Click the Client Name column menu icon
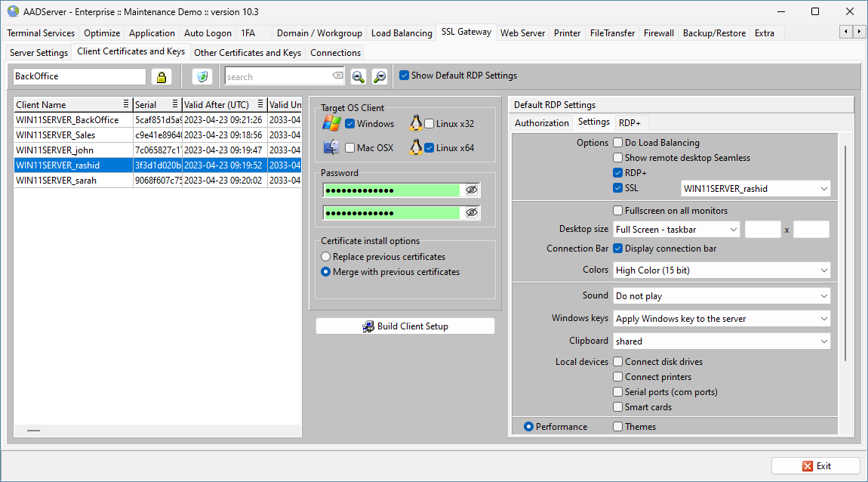 126,104
